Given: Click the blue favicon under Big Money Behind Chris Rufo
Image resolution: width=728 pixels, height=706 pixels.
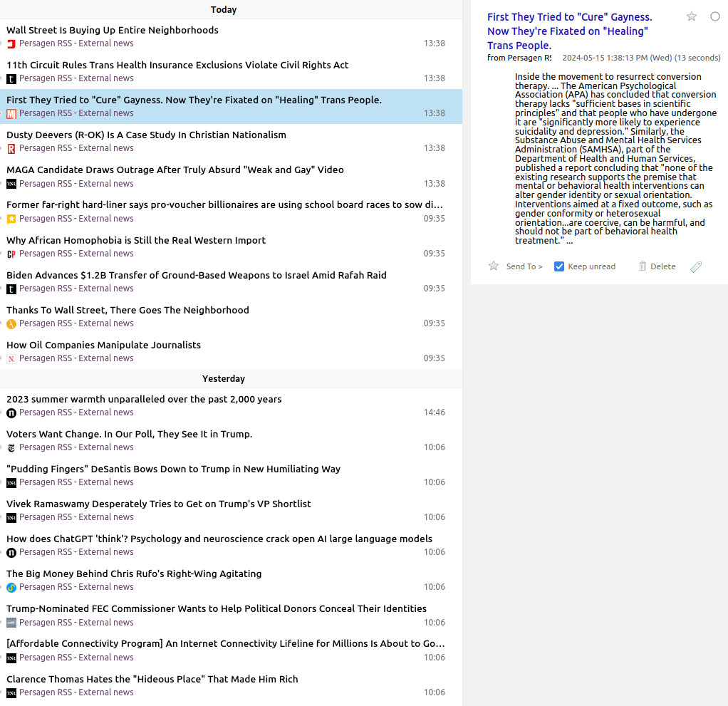Looking at the screenshot, I should (x=11, y=587).
